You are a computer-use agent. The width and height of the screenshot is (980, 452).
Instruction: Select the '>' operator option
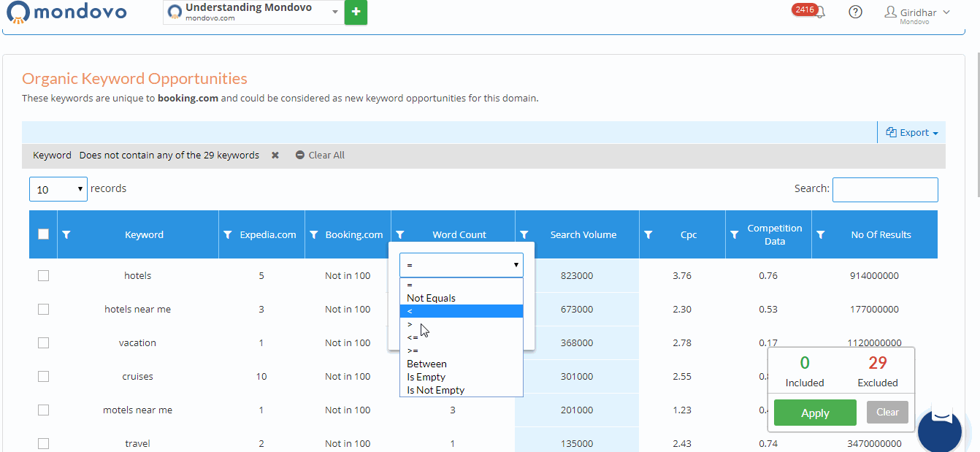tap(462, 324)
